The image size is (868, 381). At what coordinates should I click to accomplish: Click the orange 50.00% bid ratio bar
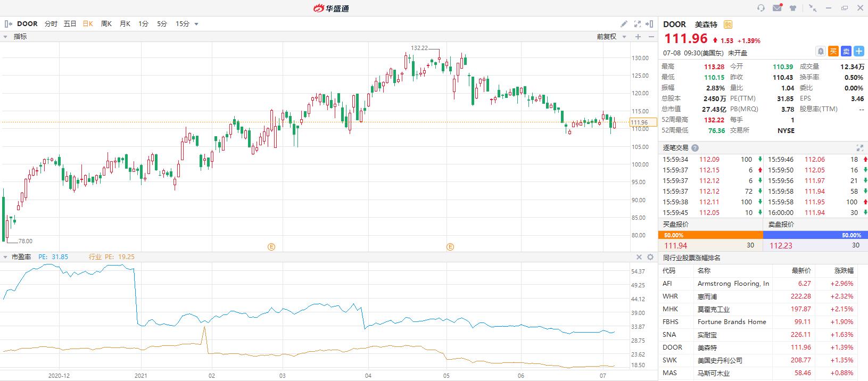click(710, 235)
